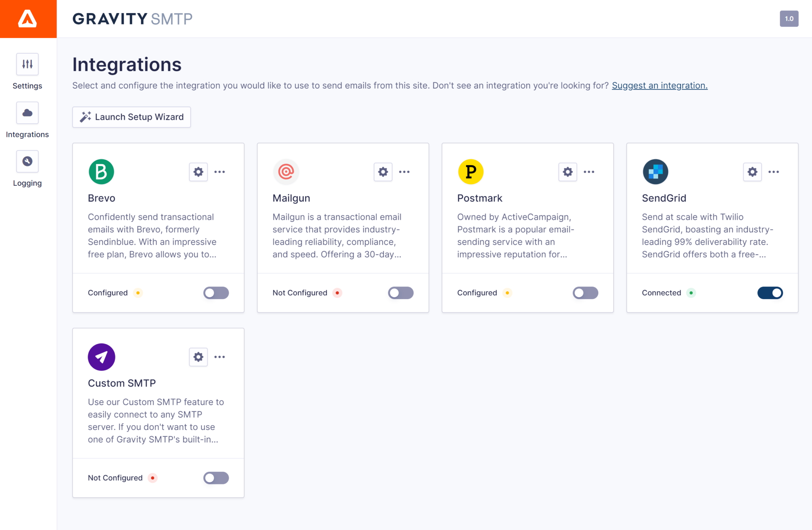The width and height of the screenshot is (812, 530).
Task: Open the SendGrid options ellipsis menu
Action: (774, 172)
